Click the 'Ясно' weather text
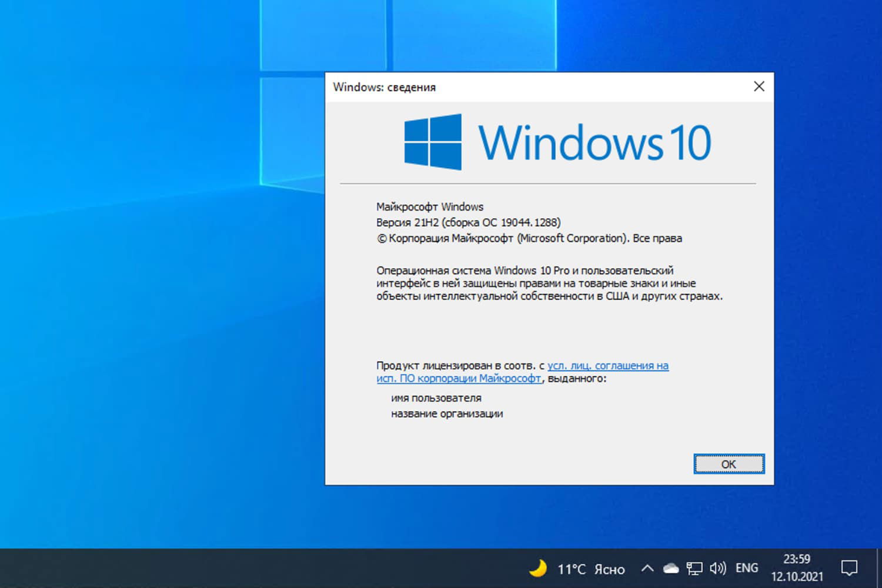Screen dimensions: 882x588 pos(610,569)
